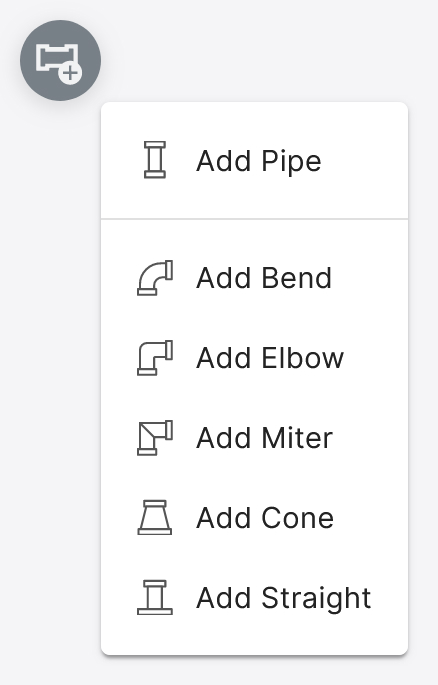The image size is (438, 685).
Task: Select Add Miter in the menu
Action: pyautogui.click(x=255, y=438)
